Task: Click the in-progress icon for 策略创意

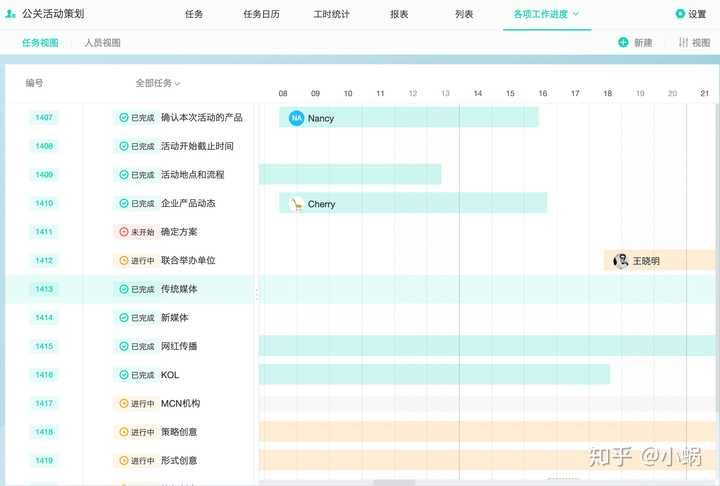Action: 124,432
